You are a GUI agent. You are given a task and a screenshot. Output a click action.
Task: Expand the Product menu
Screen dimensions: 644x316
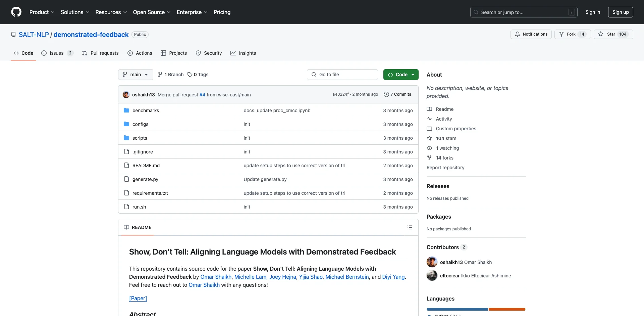point(42,12)
